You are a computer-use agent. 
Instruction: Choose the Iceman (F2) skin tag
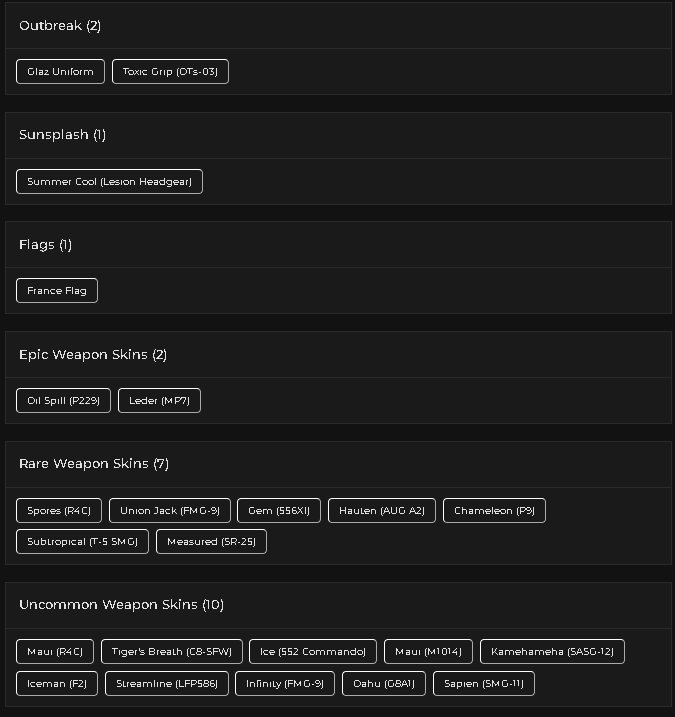tap(57, 684)
